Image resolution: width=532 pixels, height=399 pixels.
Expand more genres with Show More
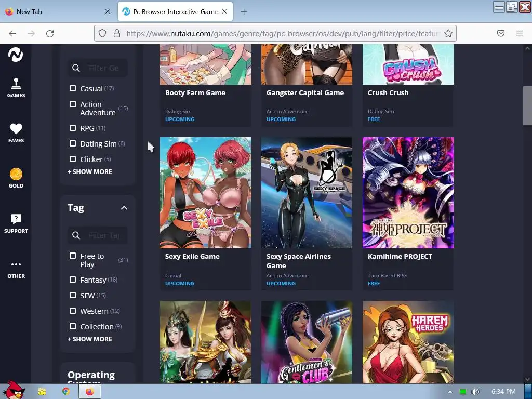coord(89,171)
